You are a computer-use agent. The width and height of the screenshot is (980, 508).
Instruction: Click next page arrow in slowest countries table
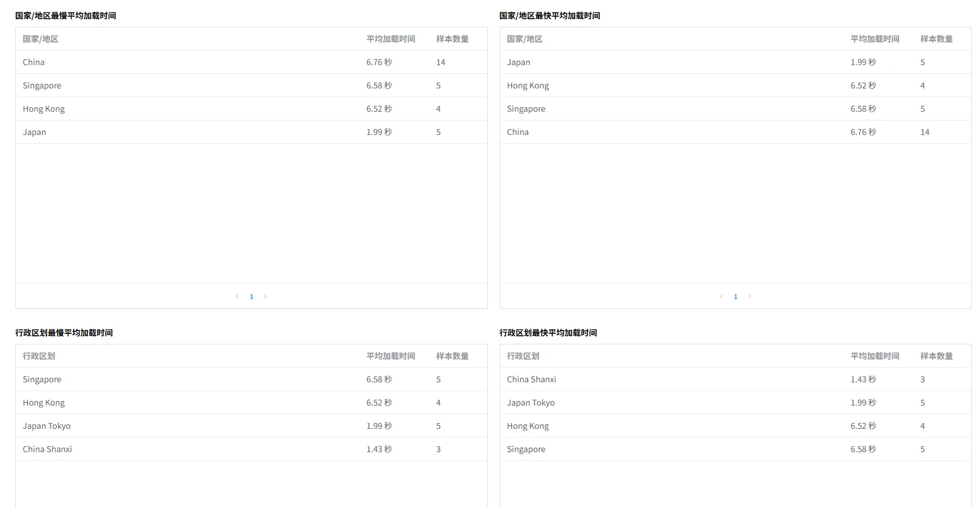pos(265,296)
